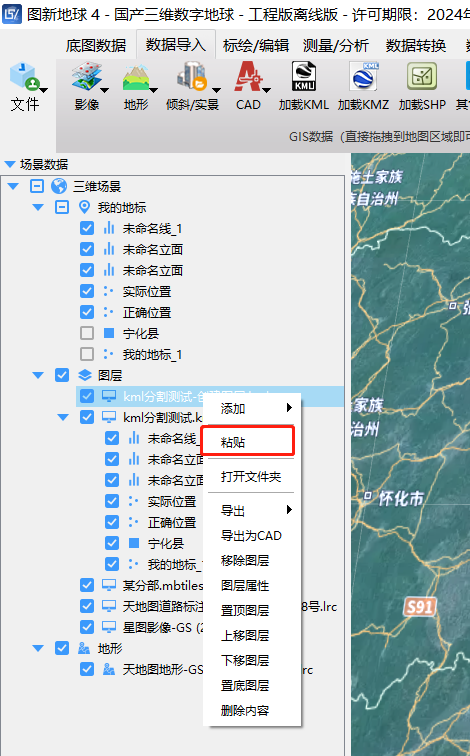Collapse the 我的地标 tree node
Image resolution: width=470 pixels, height=756 pixels.
coord(38,207)
